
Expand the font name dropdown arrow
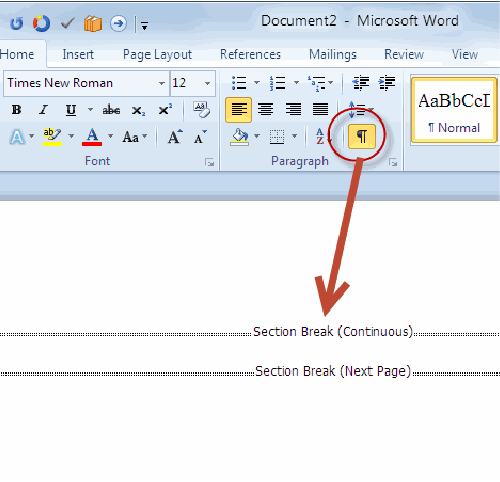pos(162,83)
